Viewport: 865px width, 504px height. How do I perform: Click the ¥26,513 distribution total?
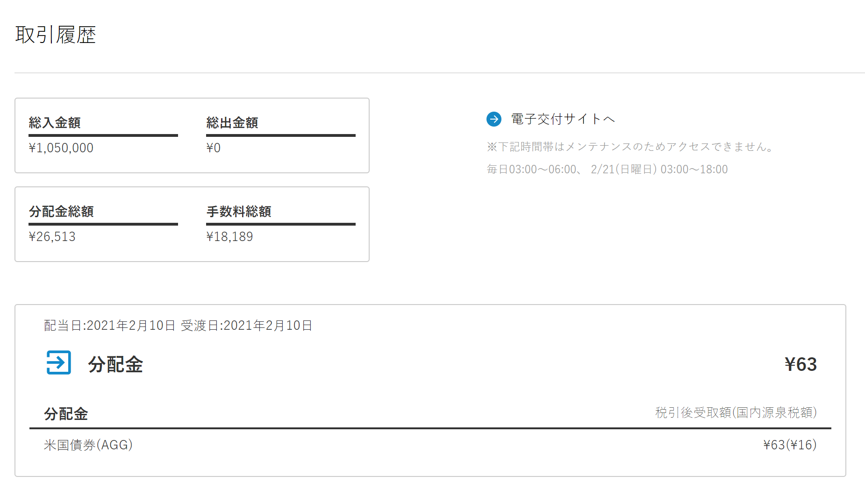tap(52, 237)
